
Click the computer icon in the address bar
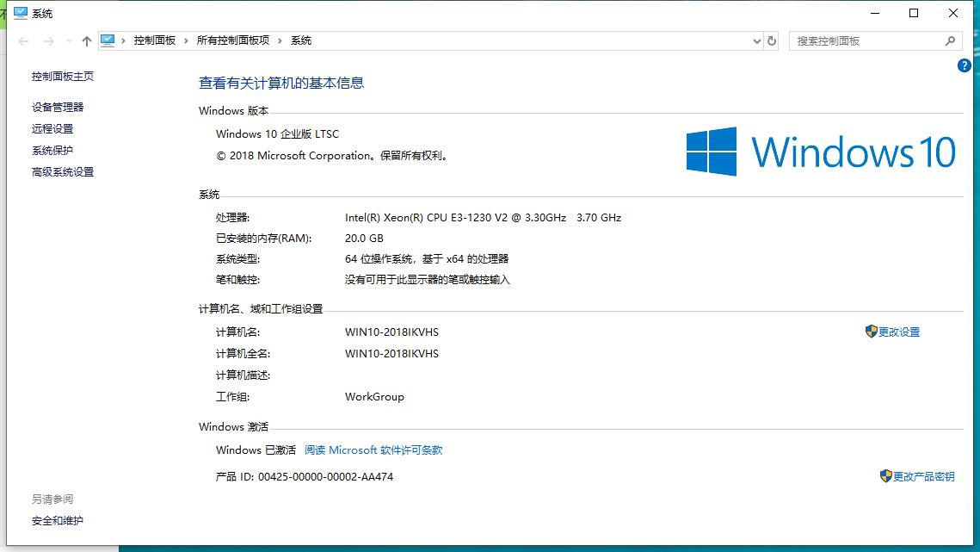click(108, 40)
